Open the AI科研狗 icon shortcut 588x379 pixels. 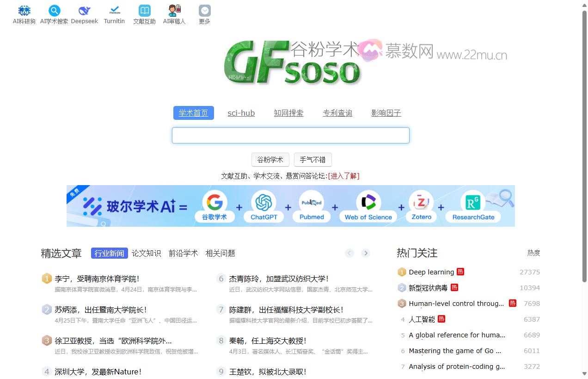click(24, 11)
